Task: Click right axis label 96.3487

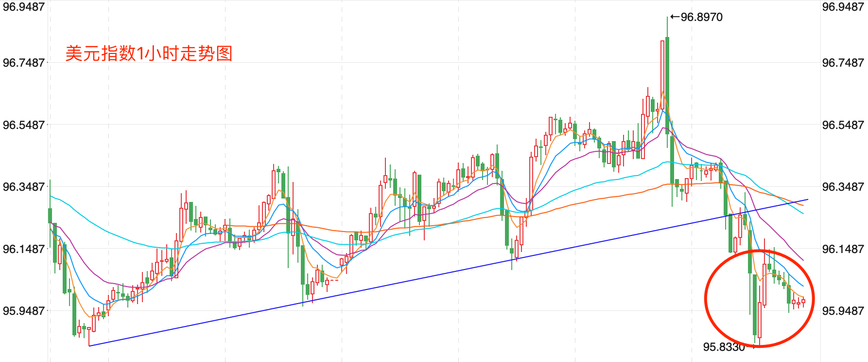Action: pyautogui.click(x=843, y=187)
